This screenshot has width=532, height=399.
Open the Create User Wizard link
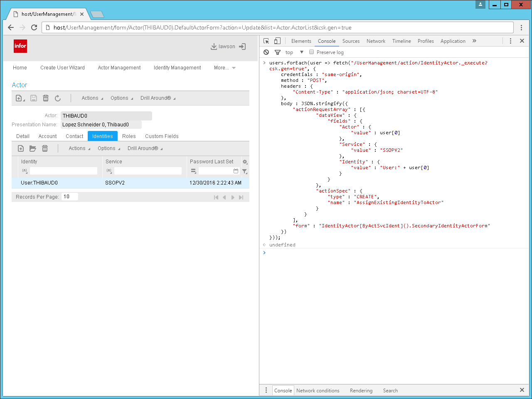pyautogui.click(x=62, y=68)
